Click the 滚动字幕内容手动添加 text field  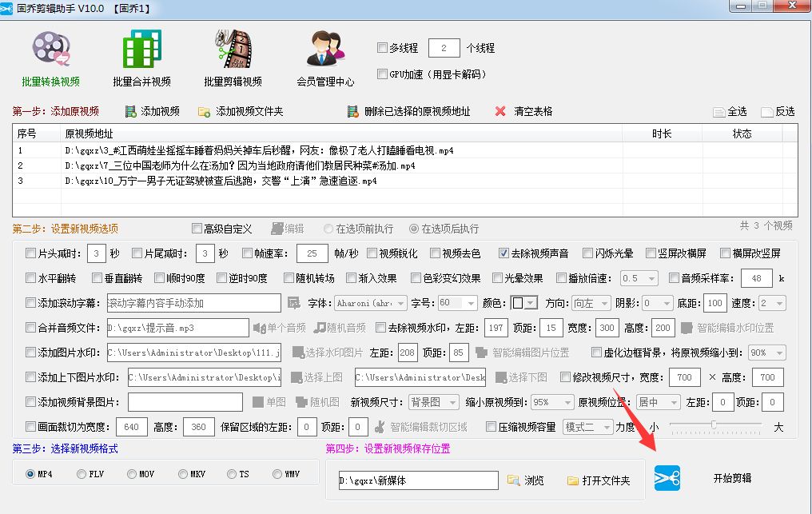(193, 303)
